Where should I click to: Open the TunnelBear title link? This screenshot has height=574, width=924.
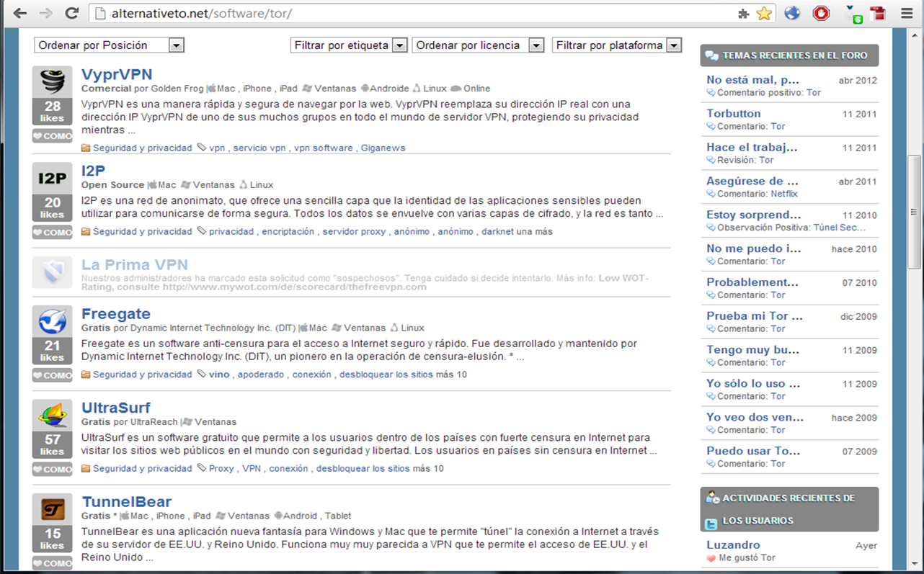[127, 502]
